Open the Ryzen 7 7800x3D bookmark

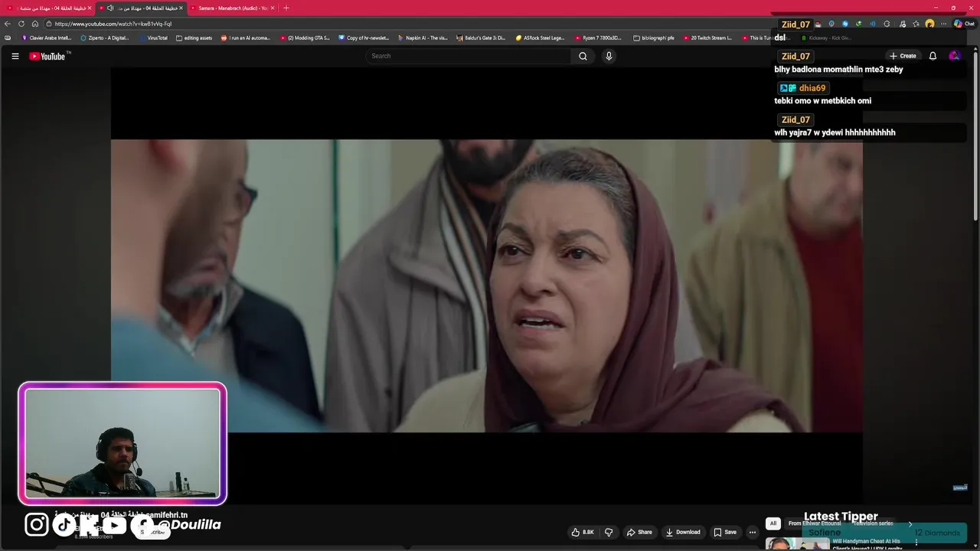point(598,37)
